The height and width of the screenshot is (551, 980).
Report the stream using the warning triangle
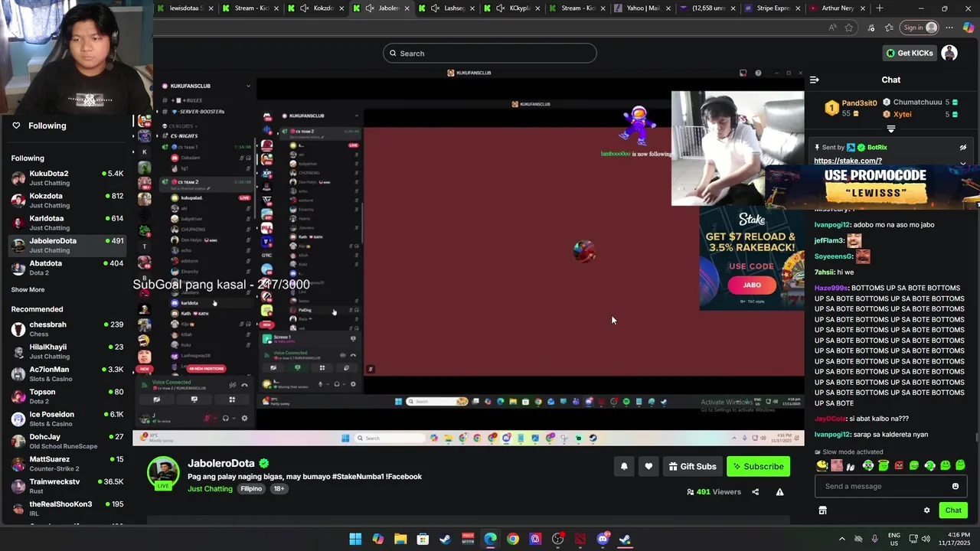pyautogui.click(x=779, y=492)
